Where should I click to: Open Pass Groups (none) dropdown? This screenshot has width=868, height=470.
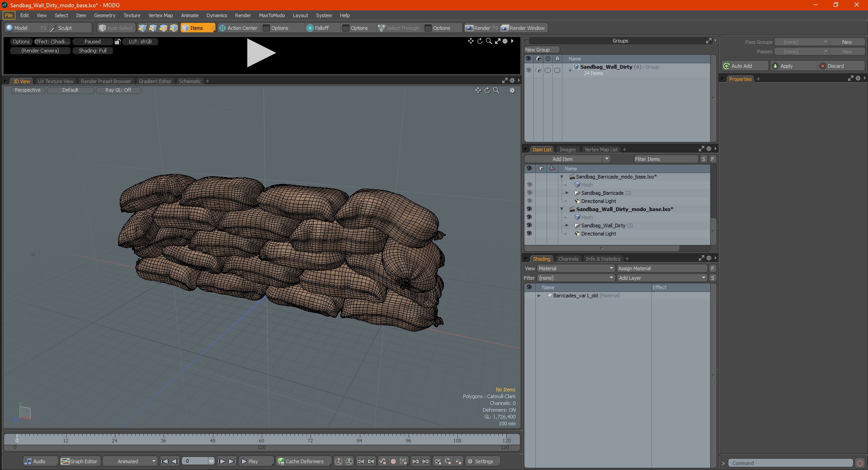[x=802, y=42]
